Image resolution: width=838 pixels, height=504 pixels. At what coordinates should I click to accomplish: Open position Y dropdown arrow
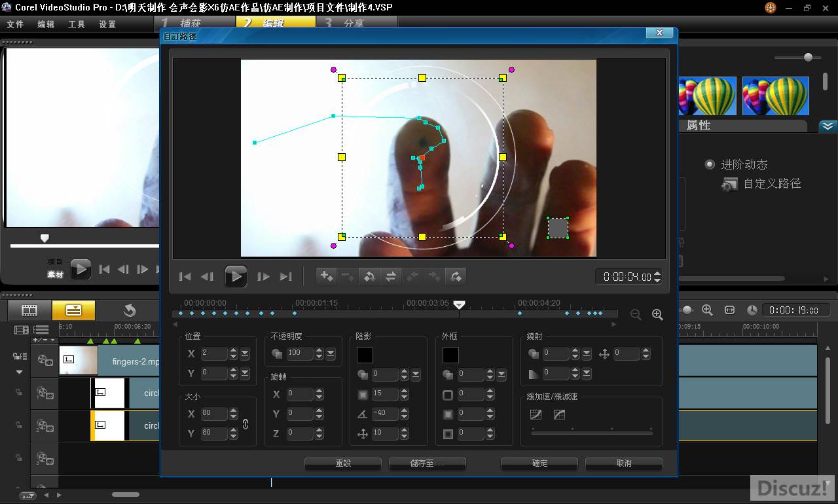[245, 373]
